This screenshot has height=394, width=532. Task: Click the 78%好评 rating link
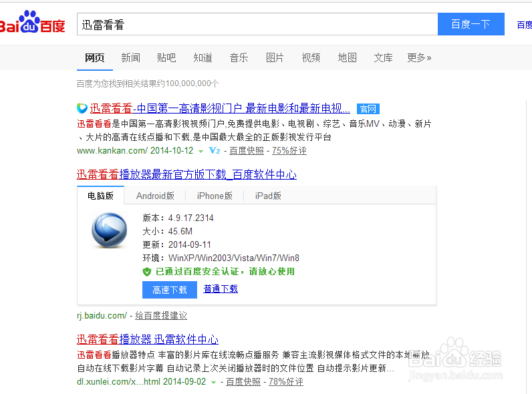(x=286, y=382)
